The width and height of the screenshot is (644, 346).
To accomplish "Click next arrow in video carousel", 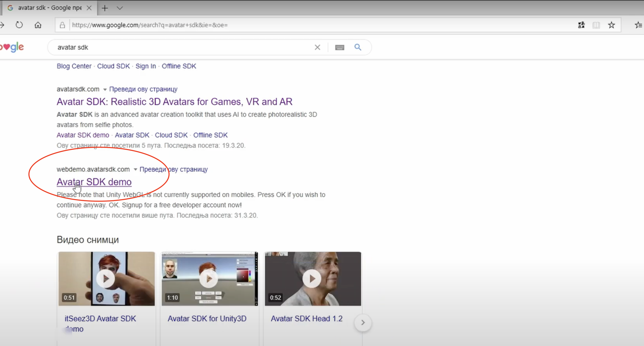I will tap(363, 323).
